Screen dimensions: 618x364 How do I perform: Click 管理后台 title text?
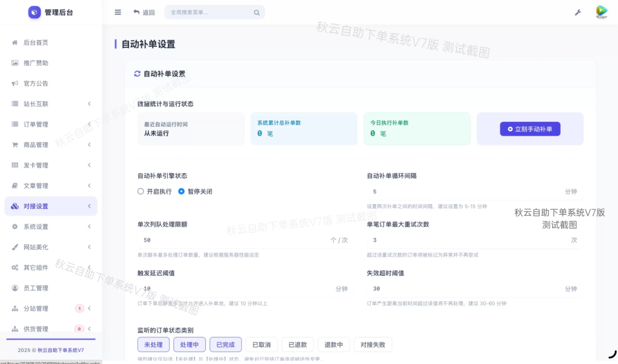(59, 12)
